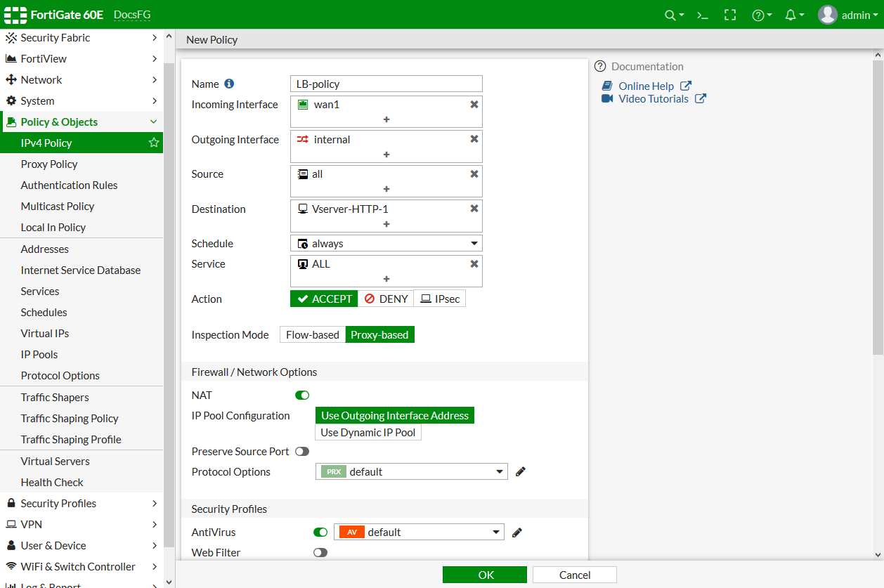Open the Online Help link
Viewport: 884px width, 588px height.
[x=646, y=85]
